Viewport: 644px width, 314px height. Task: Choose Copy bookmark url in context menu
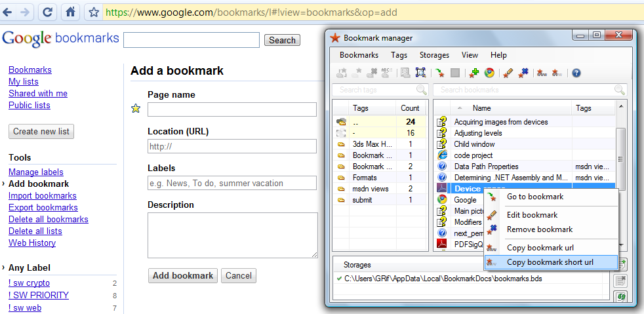point(551,248)
